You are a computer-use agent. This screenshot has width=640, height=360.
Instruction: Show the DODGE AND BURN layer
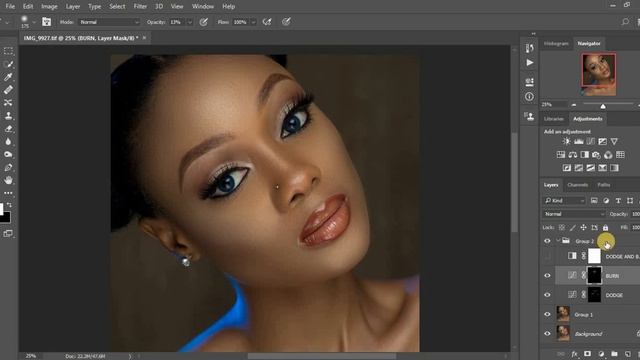547,256
